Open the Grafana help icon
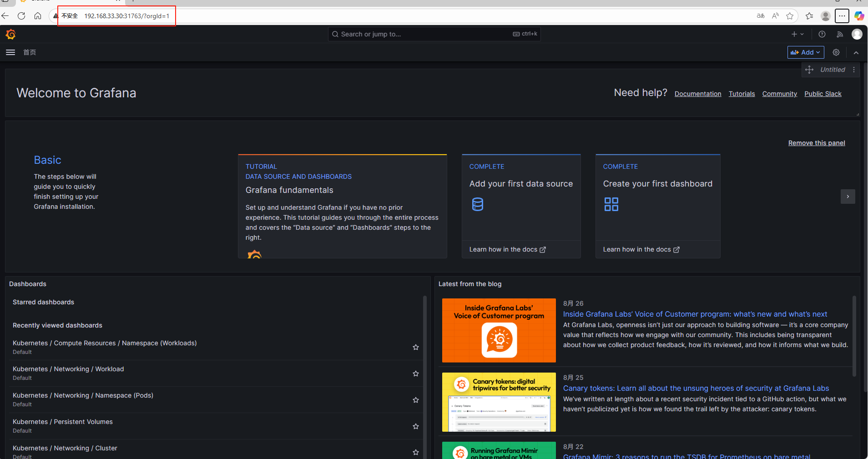 coord(822,34)
